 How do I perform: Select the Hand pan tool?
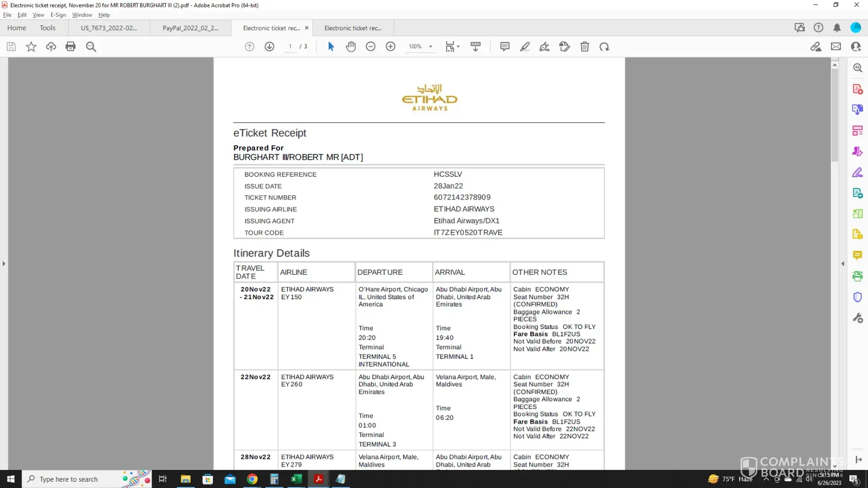coord(351,47)
